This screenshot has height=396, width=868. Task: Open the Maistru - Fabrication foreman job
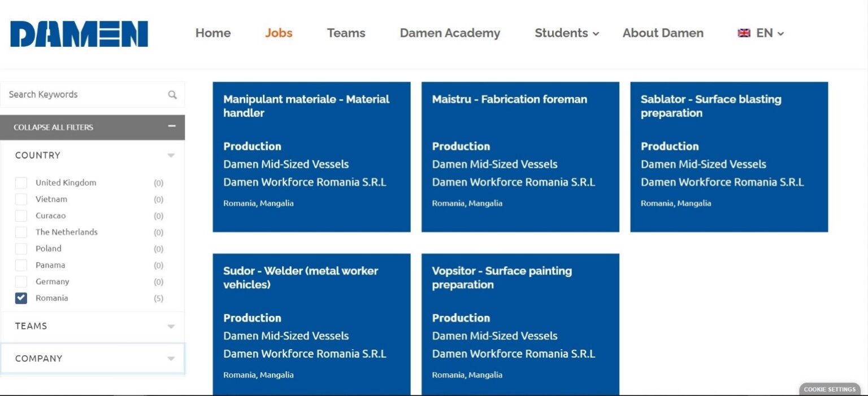click(520, 157)
